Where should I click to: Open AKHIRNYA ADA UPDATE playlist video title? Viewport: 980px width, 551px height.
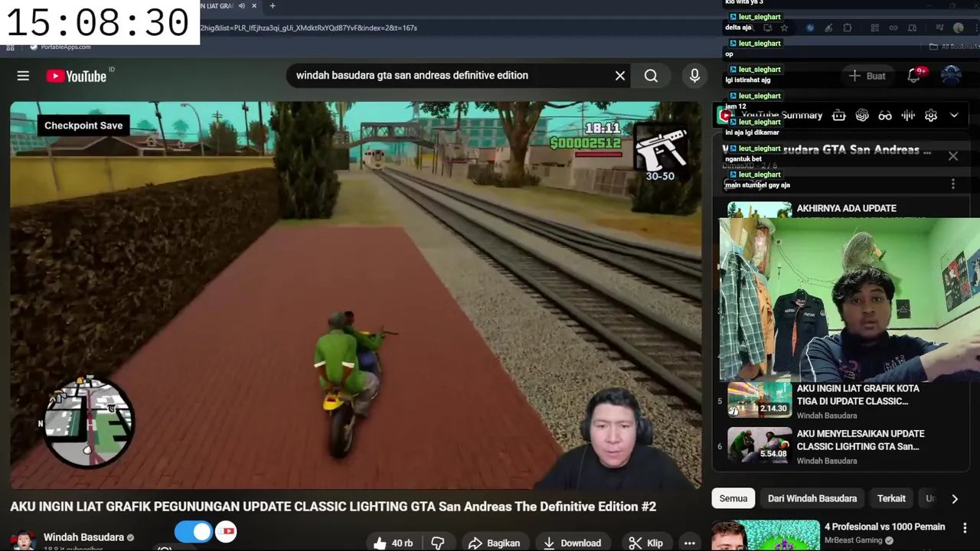[x=846, y=208]
